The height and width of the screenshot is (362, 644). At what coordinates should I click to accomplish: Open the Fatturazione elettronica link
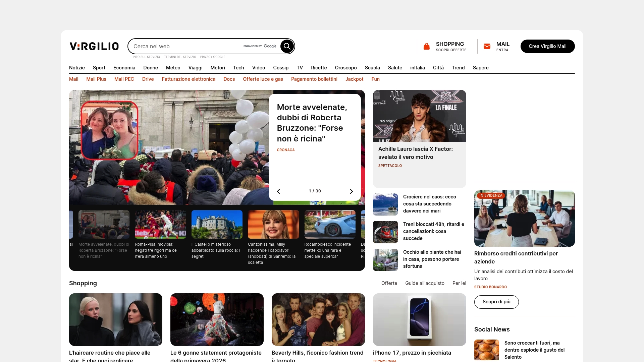coord(189,79)
